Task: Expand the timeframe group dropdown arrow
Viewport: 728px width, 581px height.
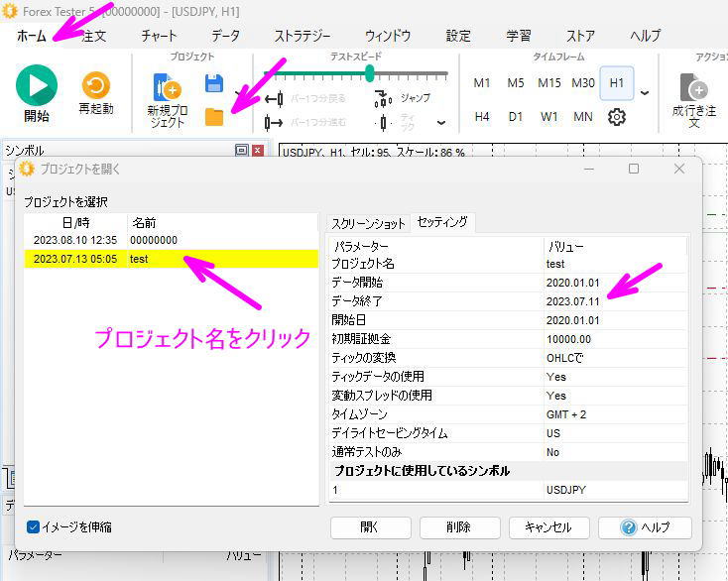Action: point(645,93)
